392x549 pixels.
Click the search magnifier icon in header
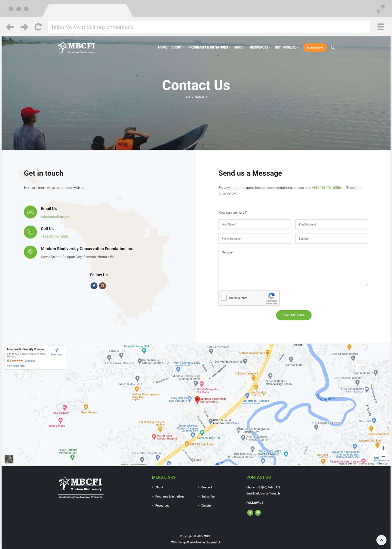(x=333, y=48)
